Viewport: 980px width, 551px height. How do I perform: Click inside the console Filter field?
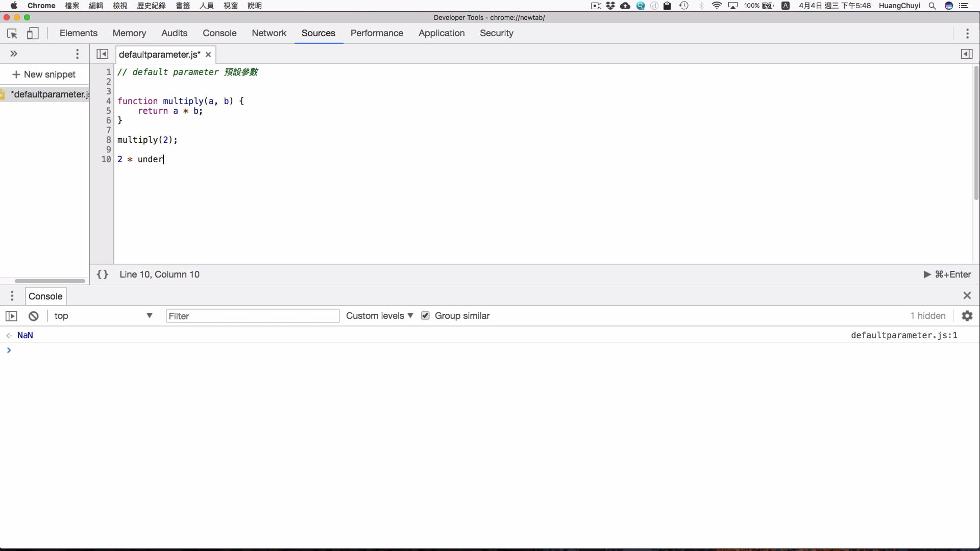(252, 316)
